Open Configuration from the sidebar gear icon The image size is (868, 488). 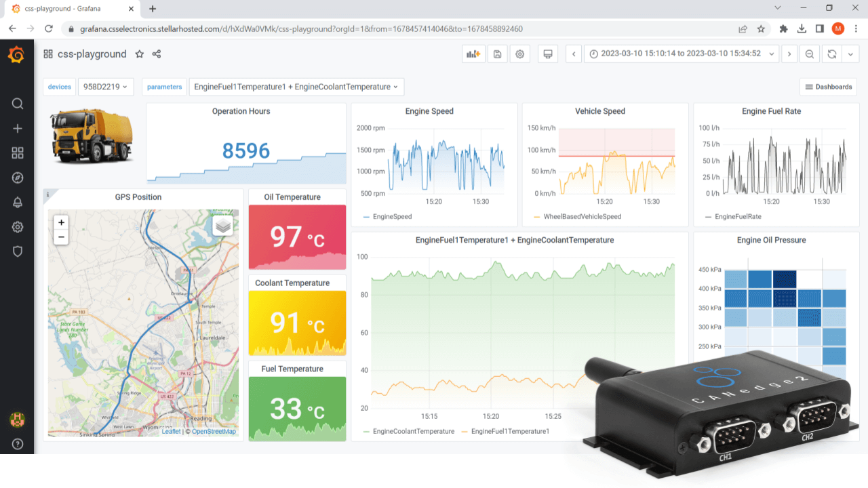[x=18, y=226]
